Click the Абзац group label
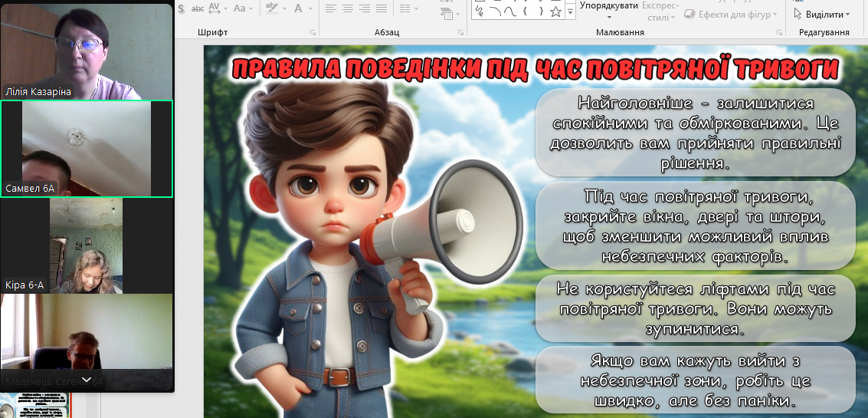868x418 pixels. point(387,33)
